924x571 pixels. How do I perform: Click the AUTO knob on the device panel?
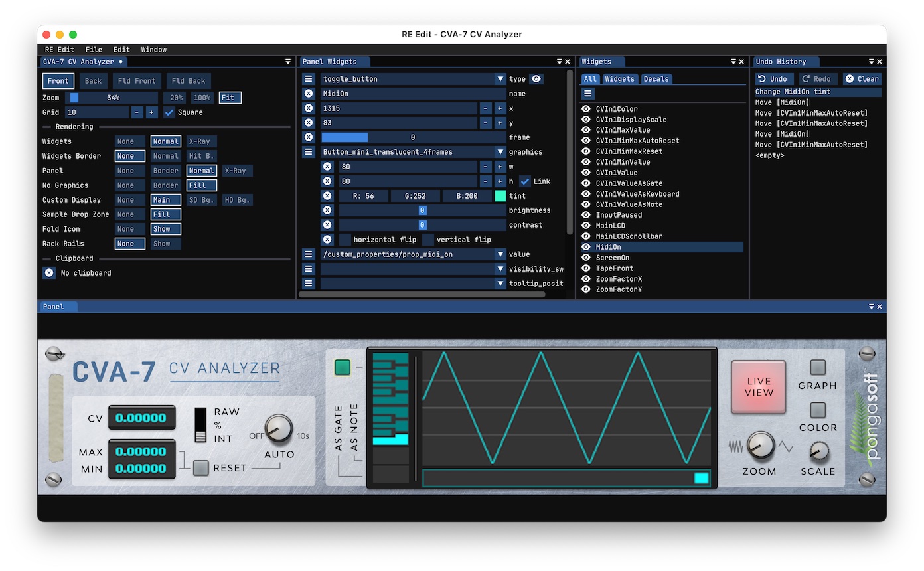point(279,430)
